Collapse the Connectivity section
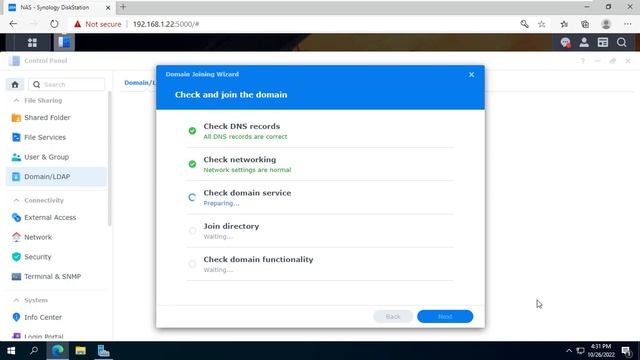640x360 pixels. pyautogui.click(x=16, y=200)
